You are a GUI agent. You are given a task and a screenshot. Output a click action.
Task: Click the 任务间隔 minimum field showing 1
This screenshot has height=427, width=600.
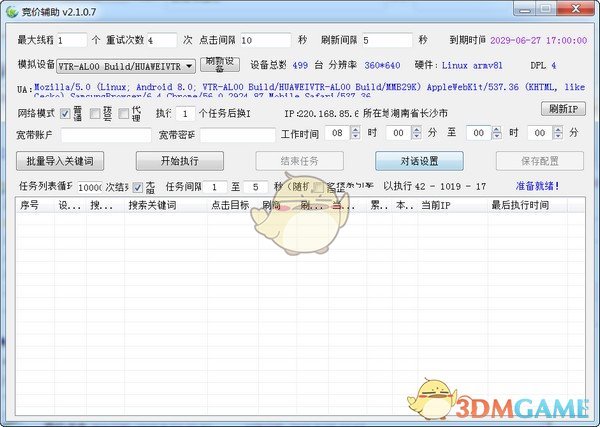215,187
